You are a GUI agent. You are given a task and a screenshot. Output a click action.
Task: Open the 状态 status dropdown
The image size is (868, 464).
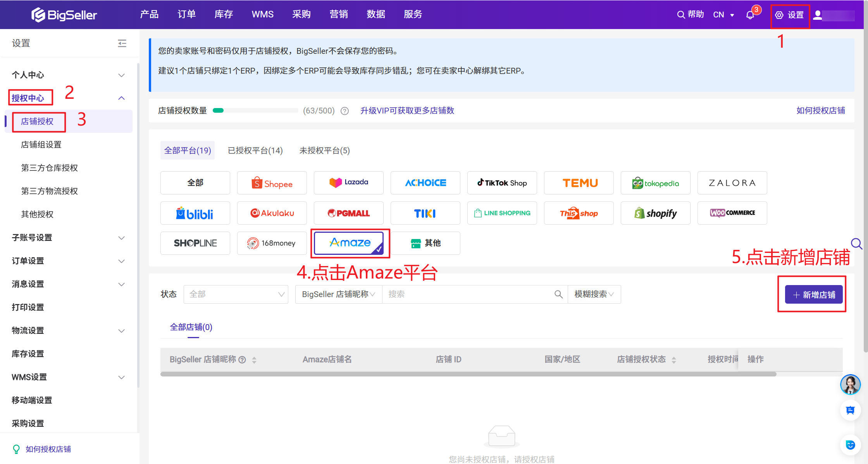[x=236, y=294]
